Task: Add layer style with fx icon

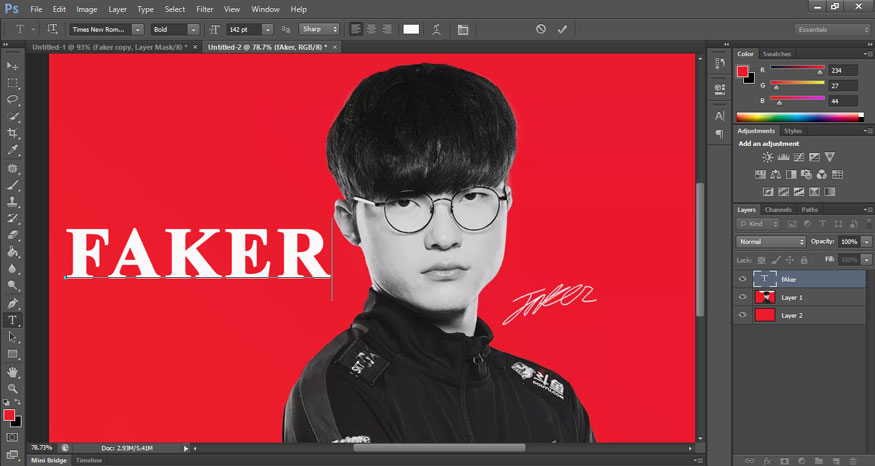Action: pyautogui.click(x=767, y=461)
